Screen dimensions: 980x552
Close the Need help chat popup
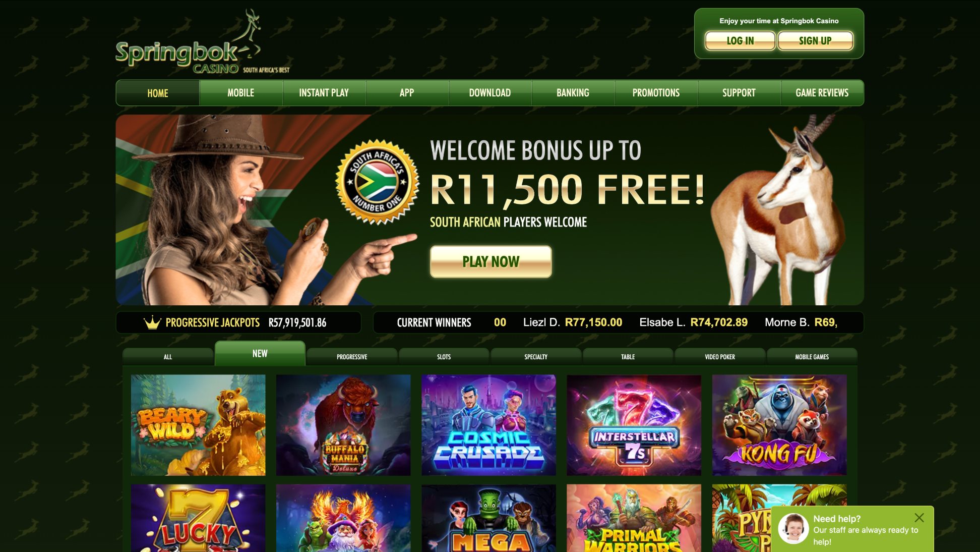point(919,518)
